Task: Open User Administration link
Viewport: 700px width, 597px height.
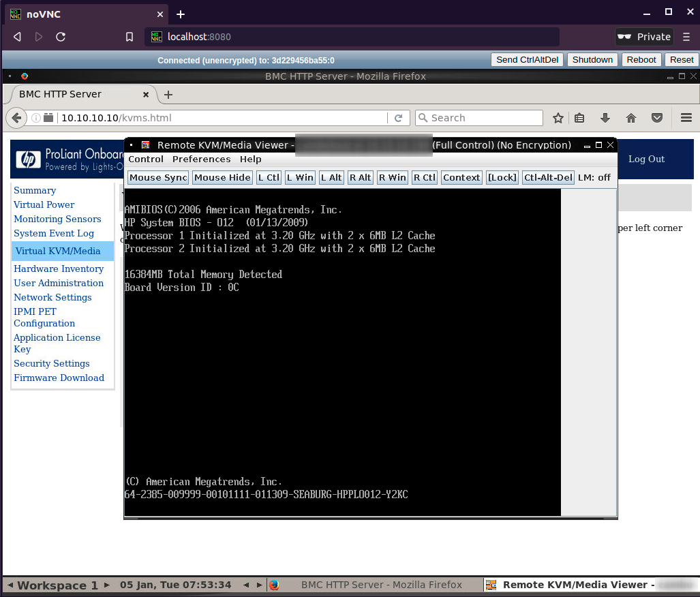Action: (x=59, y=283)
